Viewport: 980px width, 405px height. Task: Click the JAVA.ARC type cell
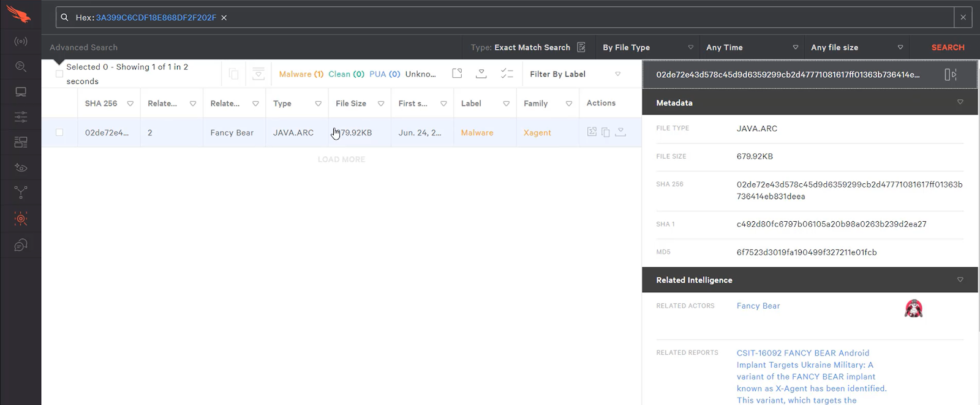coord(293,132)
